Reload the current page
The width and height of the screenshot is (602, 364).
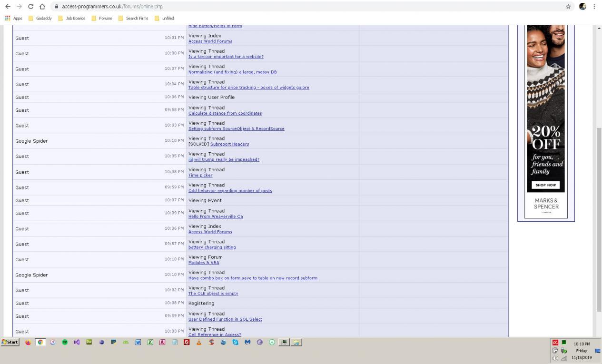[x=31, y=6]
